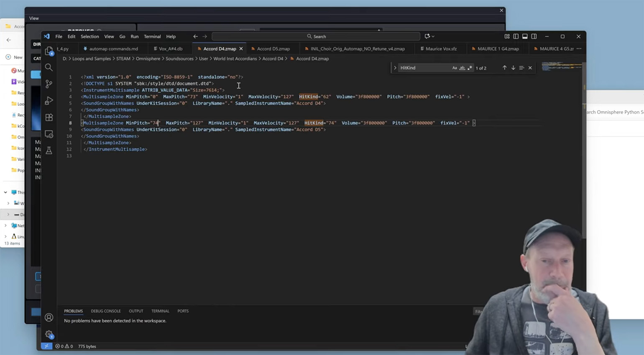Open the Manage gear settings icon
Viewport: 644px width, 355px height.
click(x=49, y=334)
